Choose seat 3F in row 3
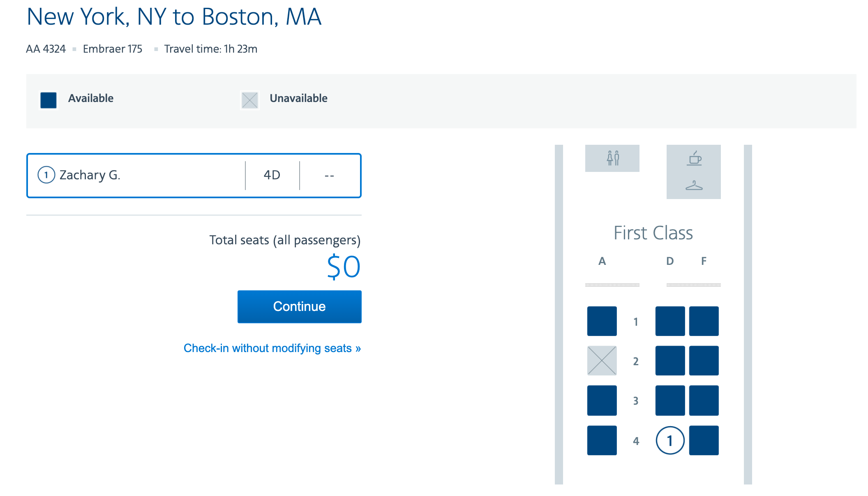 (x=704, y=400)
